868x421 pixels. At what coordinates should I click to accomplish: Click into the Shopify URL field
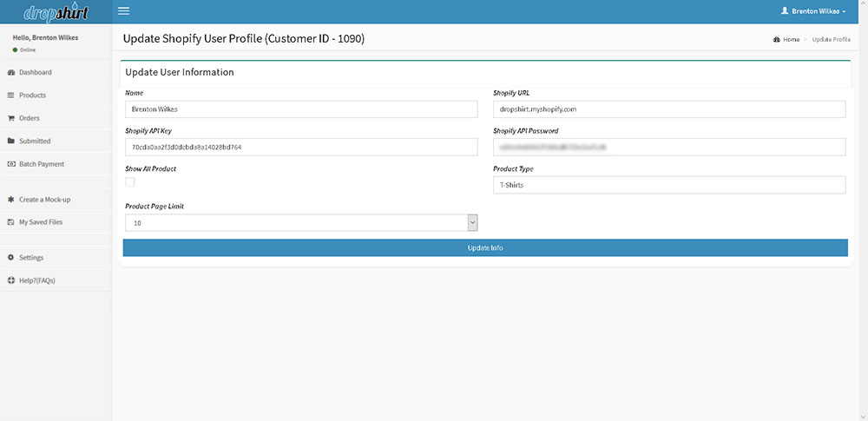pyautogui.click(x=669, y=109)
